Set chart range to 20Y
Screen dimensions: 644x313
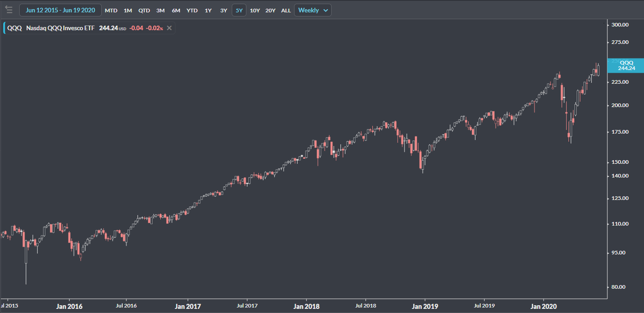[270, 10]
